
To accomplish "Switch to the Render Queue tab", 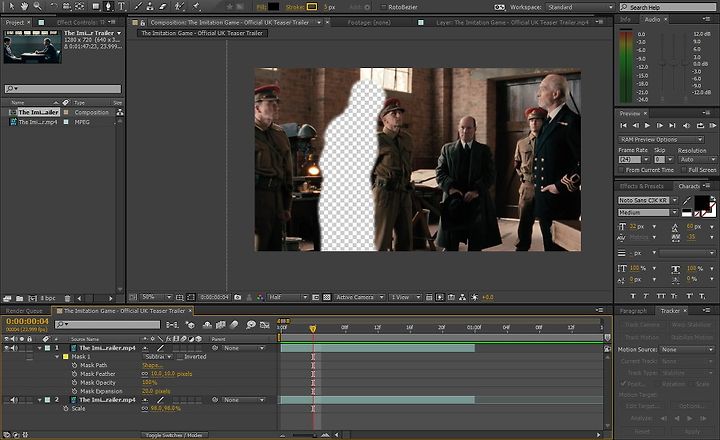I will [x=24, y=311].
